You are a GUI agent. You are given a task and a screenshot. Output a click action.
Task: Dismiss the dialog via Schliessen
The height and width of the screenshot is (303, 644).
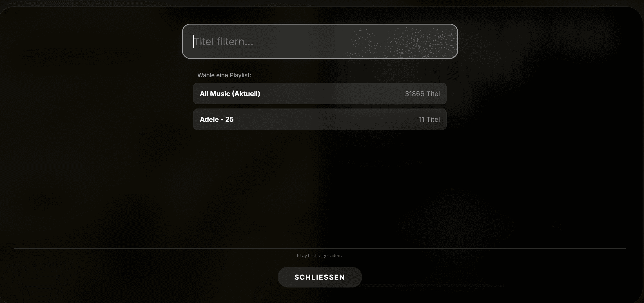(x=320, y=277)
